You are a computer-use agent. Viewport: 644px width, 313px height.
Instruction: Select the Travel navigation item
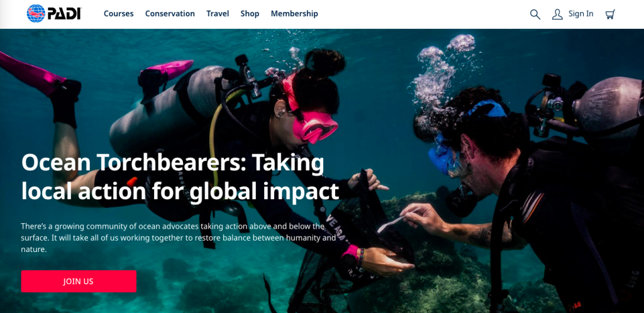(x=218, y=14)
